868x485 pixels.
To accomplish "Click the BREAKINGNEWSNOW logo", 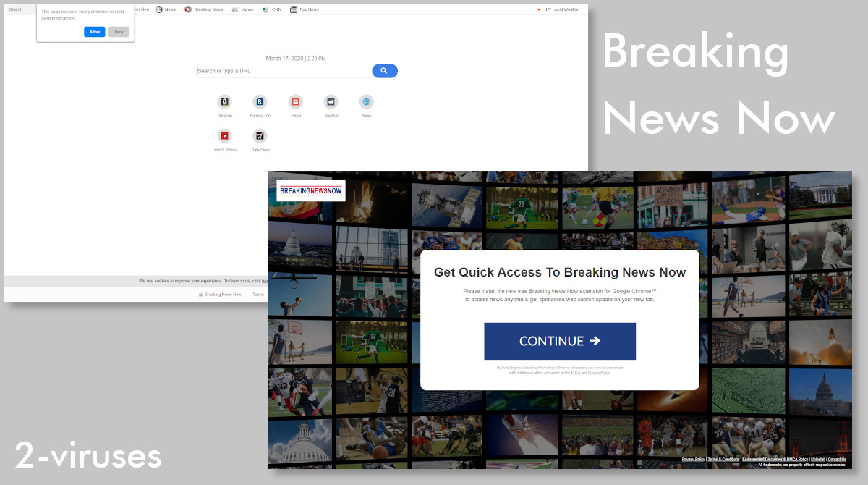I will (310, 190).
